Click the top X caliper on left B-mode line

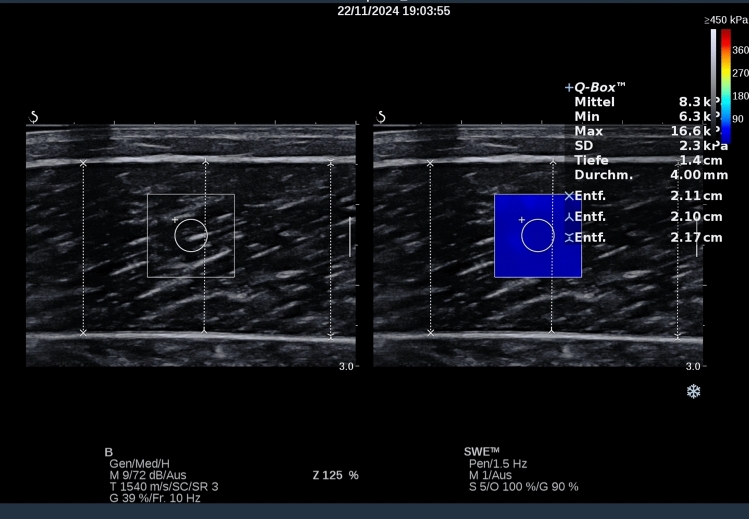click(x=83, y=162)
